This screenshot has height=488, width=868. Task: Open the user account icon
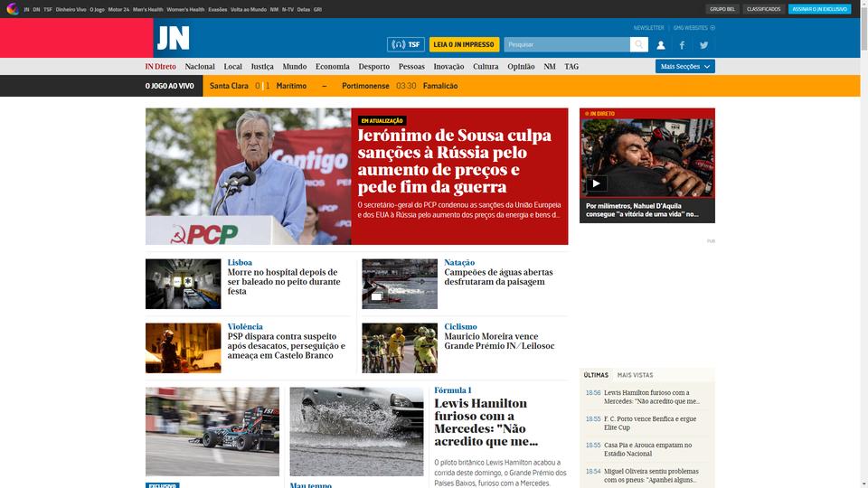click(x=660, y=45)
